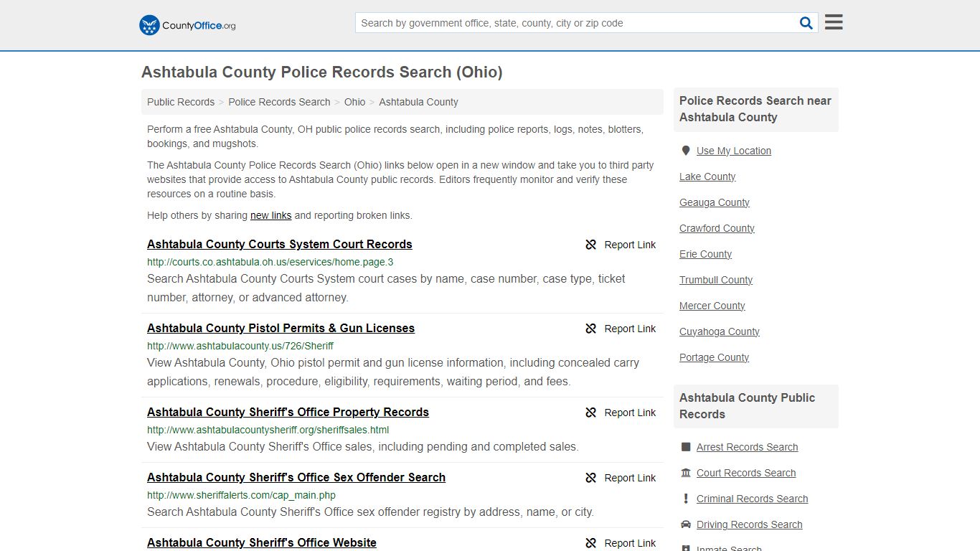Go to Crawford County
The height and width of the screenshot is (551, 980).
pos(717,228)
